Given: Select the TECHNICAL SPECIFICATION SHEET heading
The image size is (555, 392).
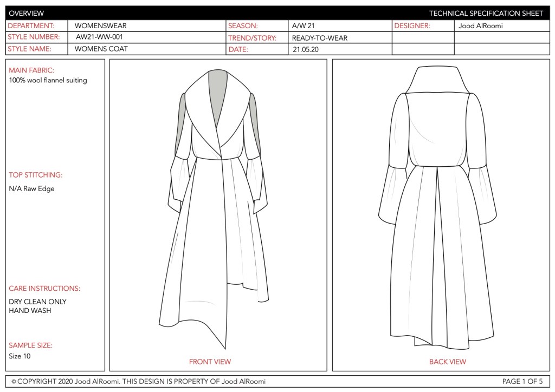Looking at the screenshot, I should (x=486, y=14).
